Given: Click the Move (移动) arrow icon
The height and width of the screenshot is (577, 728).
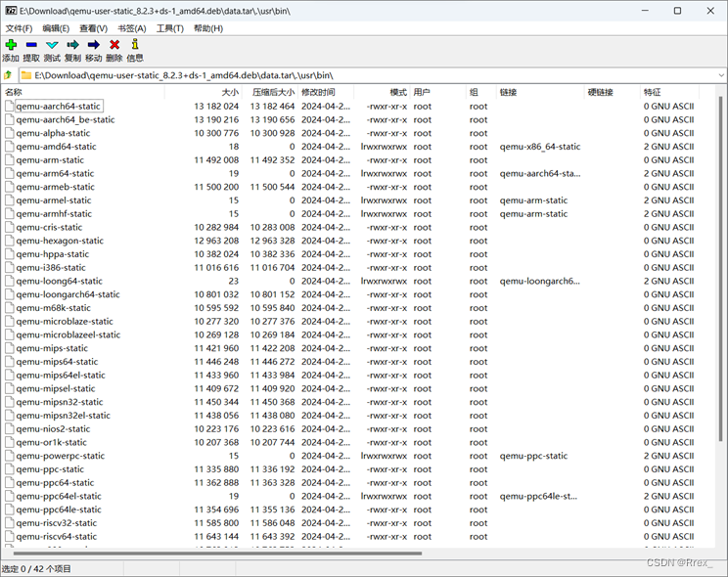Looking at the screenshot, I should pos(93,45).
